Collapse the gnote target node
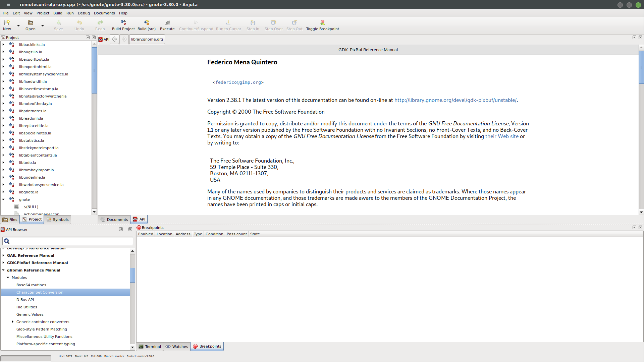The image size is (644, 362). coord(3,199)
